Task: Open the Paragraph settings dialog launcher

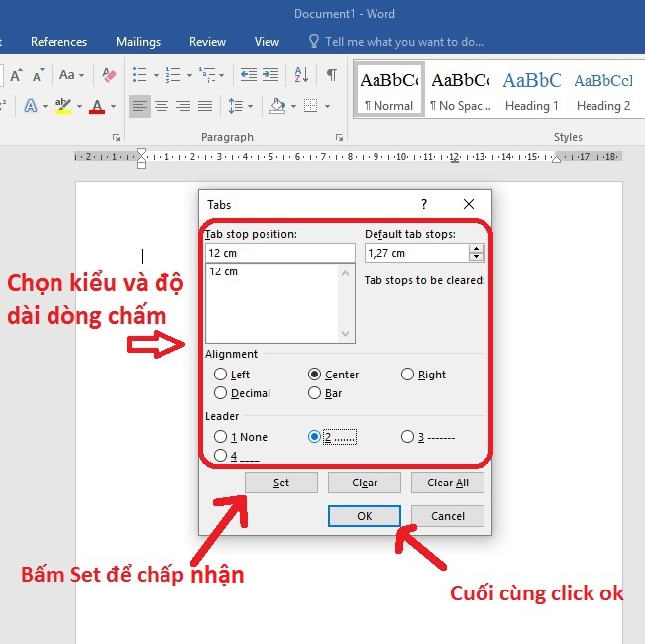Action: pyautogui.click(x=340, y=138)
